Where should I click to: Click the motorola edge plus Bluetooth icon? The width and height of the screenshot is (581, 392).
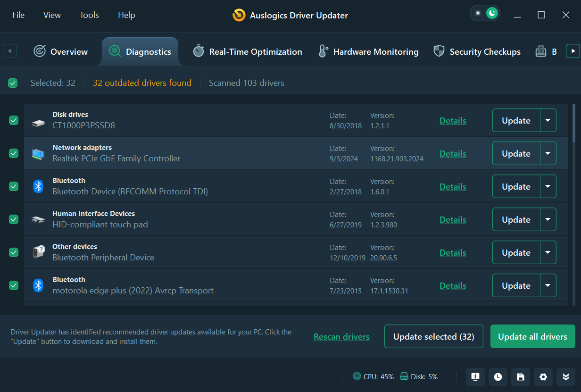[38, 285]
